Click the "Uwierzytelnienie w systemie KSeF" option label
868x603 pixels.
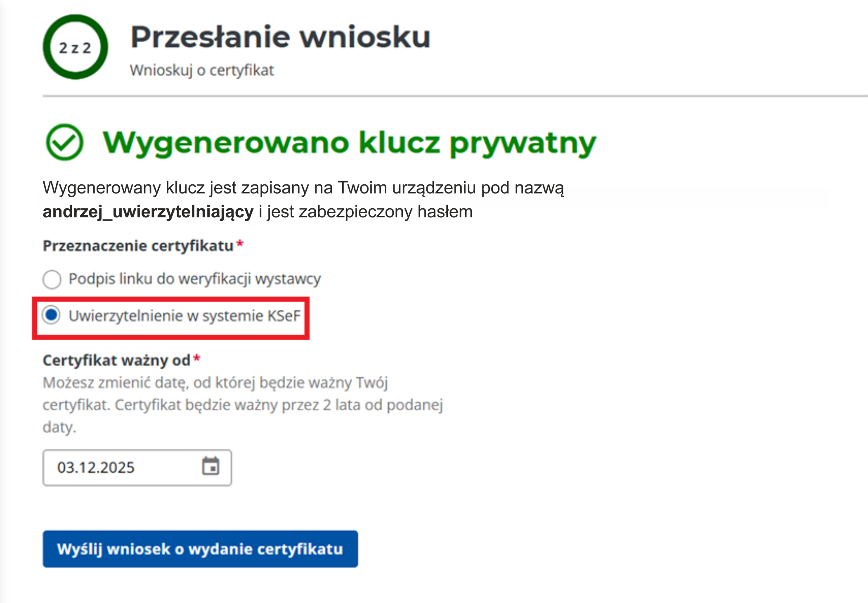184,316
